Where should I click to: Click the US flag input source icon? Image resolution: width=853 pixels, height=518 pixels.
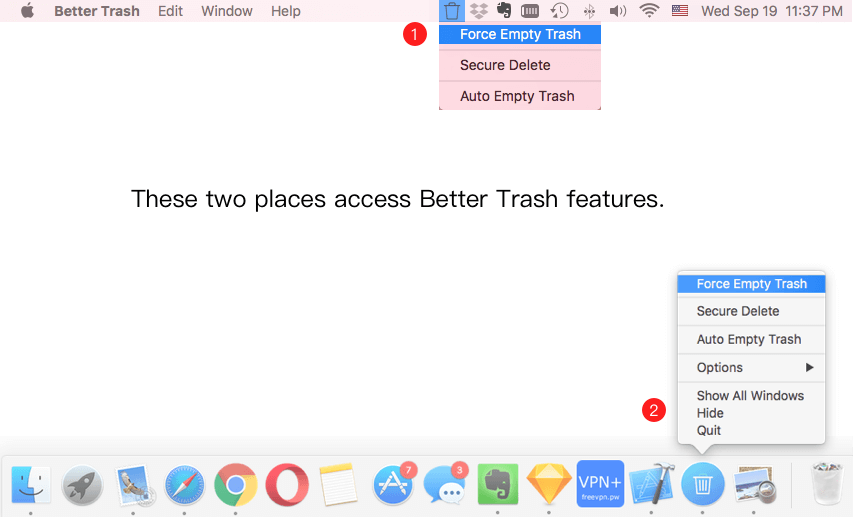(x=680, y=11)
